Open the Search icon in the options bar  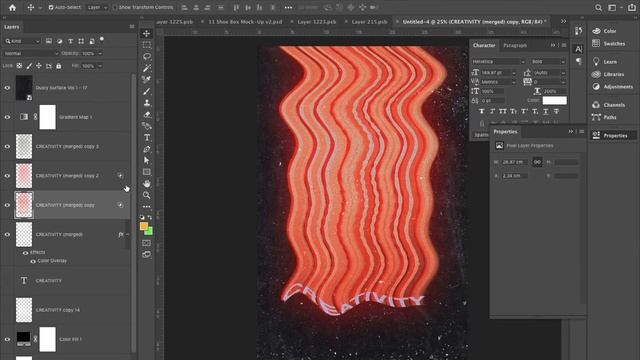pyautogui.click(x=598, y=7)
